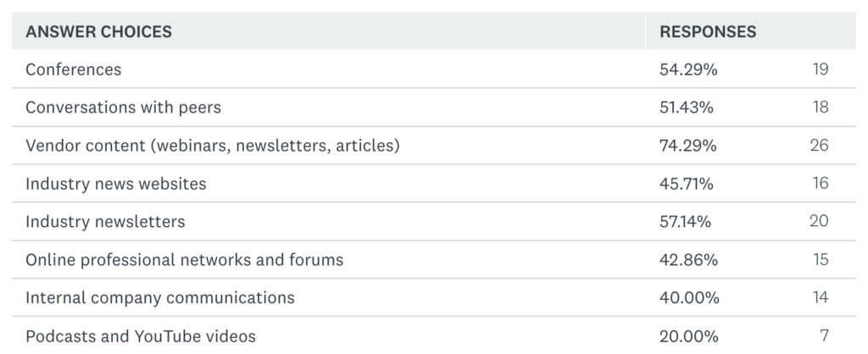Select the Conversations with peers label
Screen dimensions: 868x354
(124, 108)
